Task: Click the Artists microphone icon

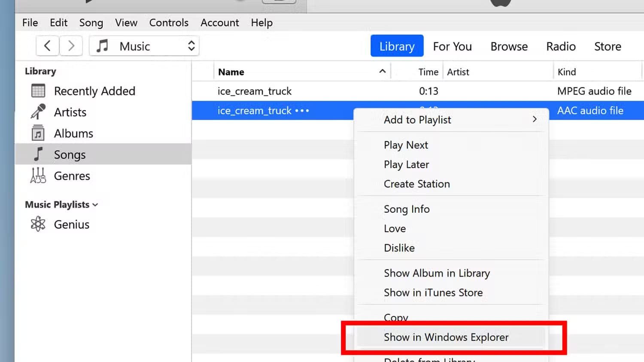Action: tap(38, 112)
